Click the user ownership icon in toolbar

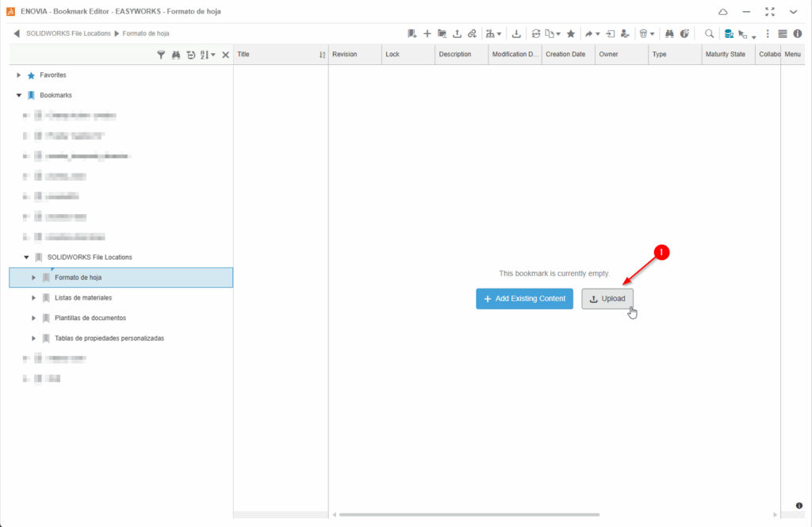pos(625,33)
